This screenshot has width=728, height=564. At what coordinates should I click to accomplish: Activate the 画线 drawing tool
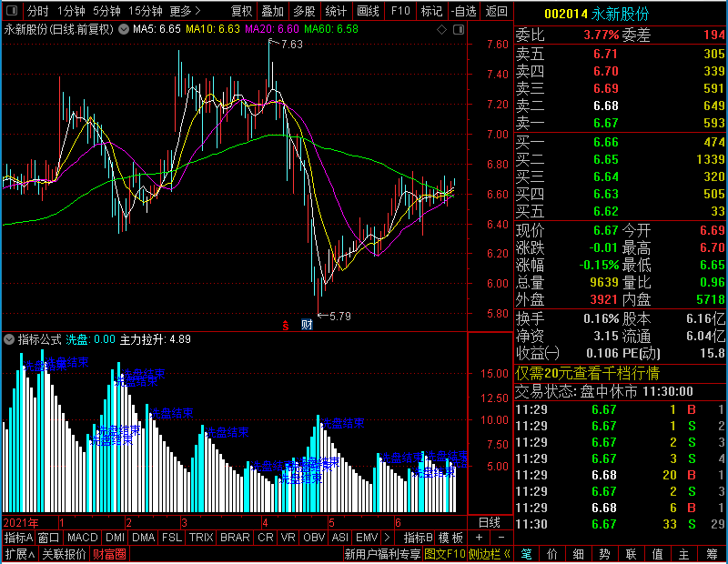click(x=368, y=11)
